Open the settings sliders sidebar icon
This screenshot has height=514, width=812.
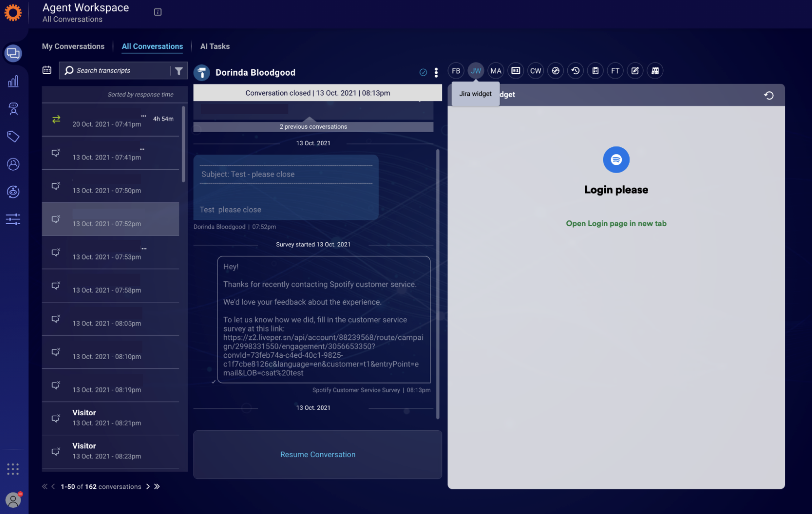coord(13,219)
